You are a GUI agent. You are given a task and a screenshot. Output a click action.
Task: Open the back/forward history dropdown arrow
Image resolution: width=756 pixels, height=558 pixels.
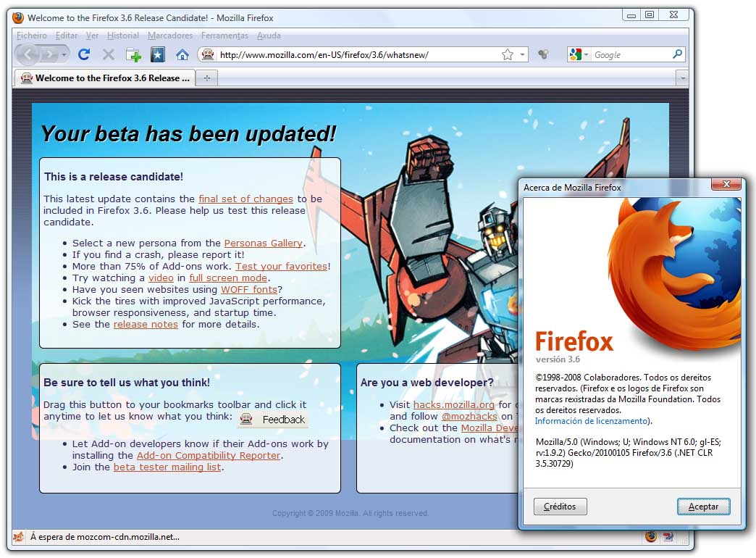[x=64, y=55]
